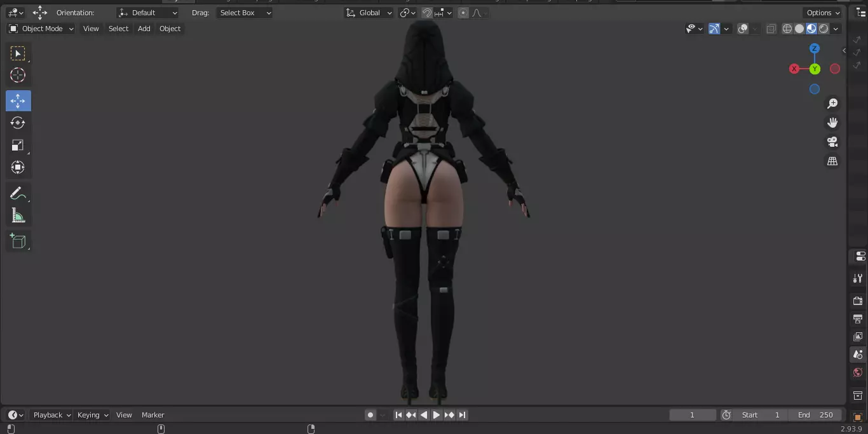Open the Tool properties tab
The height and width of the screenshot is (434, 868).
click(x=858, y=278)
